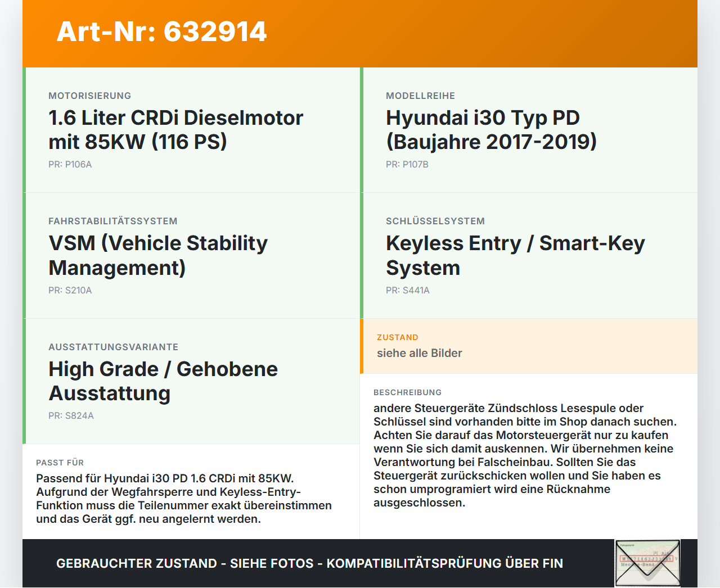
Task: Click the MODELLREIHE label
Action: (x=420, y=96)
